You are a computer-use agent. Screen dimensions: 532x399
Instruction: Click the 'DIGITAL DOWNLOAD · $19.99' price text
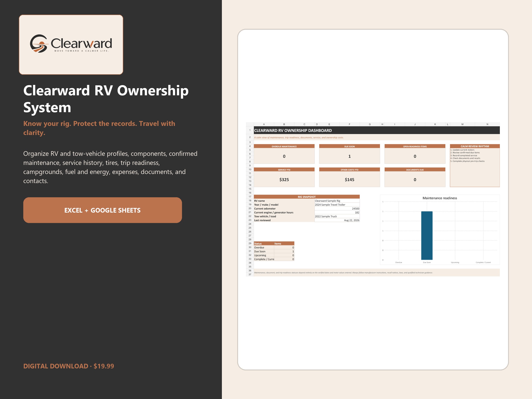(x=68, y=366)
